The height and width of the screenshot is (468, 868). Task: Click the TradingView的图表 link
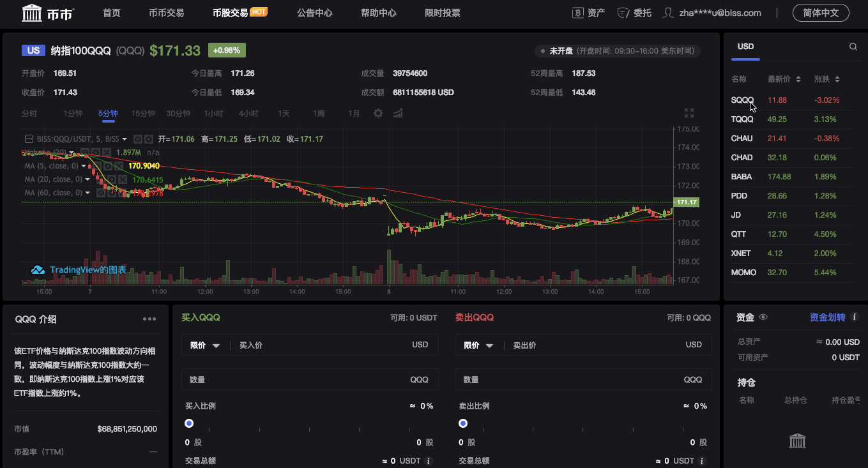88,270
